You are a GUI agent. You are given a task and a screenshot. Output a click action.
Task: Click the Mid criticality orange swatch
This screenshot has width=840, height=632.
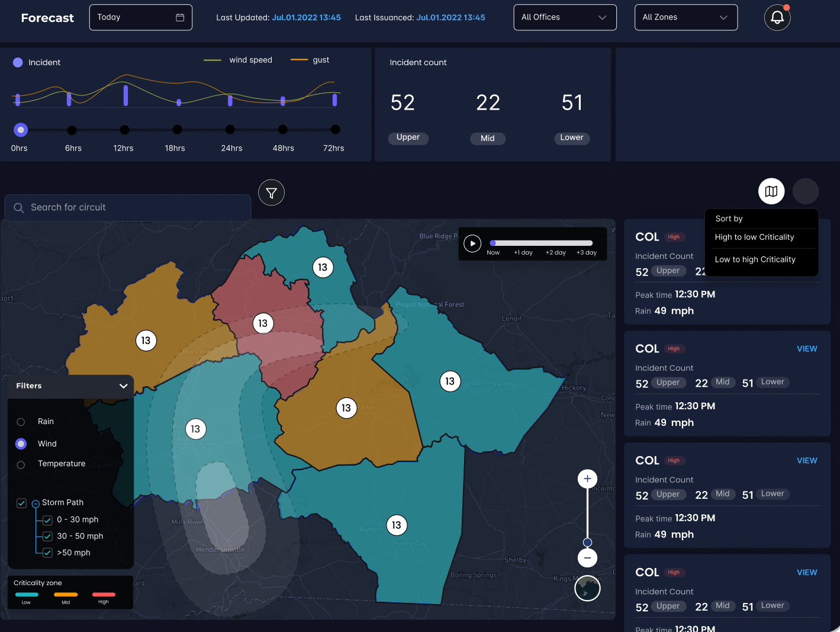66,594
